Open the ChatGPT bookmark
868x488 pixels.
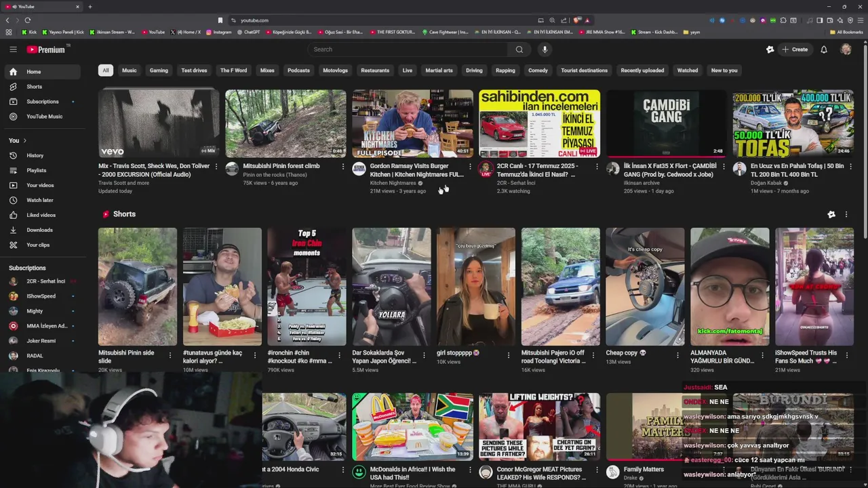(x=248, y=32)
